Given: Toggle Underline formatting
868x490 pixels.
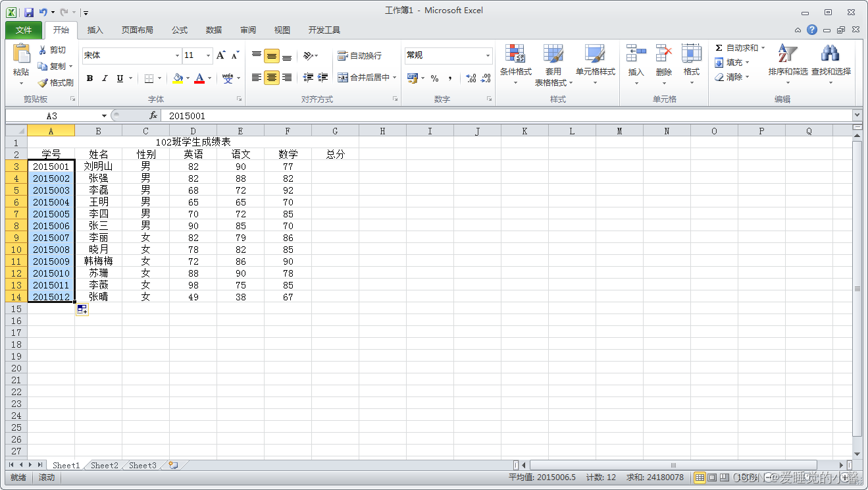Looking at the screenshot, I should 120,78.
